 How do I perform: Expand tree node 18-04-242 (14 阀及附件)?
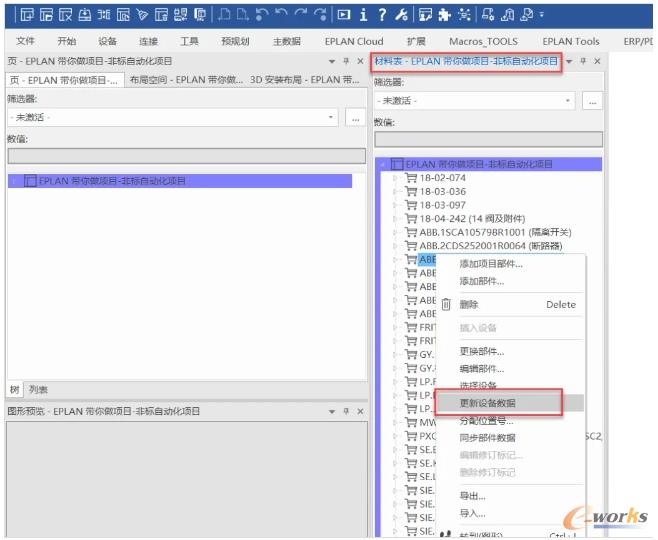tap(395, 219)
